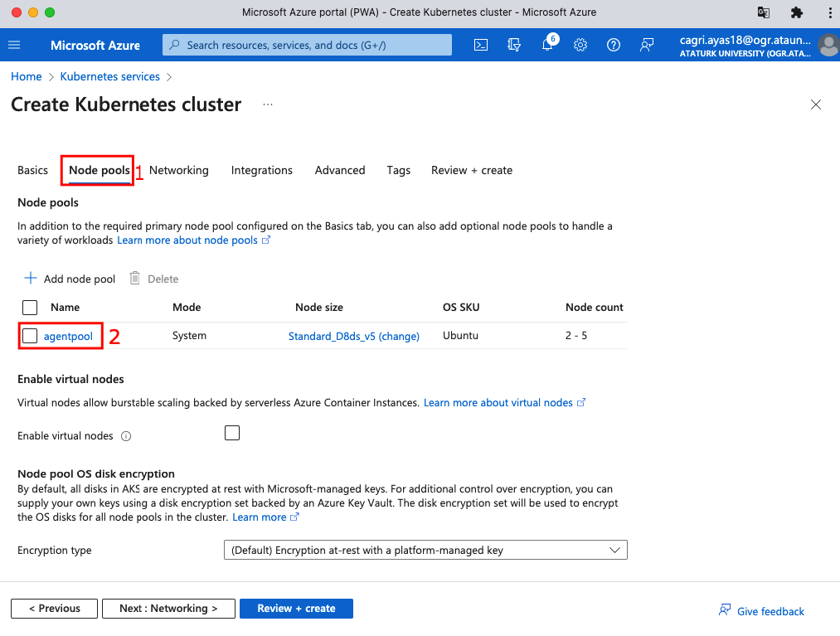Open portal settings gear
The image size is (840, 636).
pyautogui.click(x=580, y=45)
